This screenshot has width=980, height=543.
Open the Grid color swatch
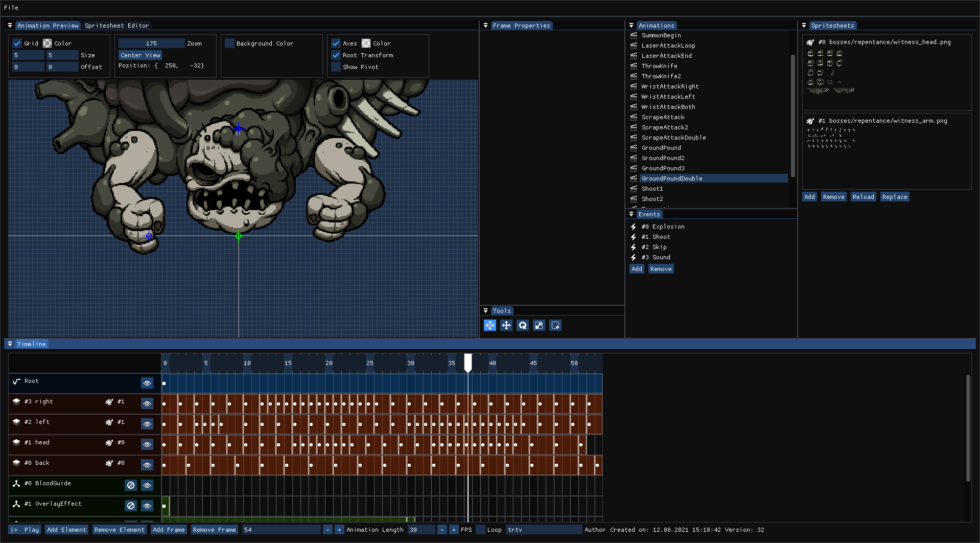47,43
